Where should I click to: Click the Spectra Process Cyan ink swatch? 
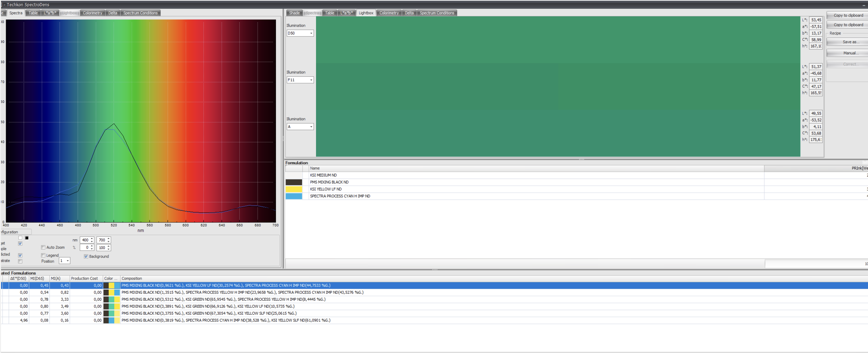[x=294, y=196]
